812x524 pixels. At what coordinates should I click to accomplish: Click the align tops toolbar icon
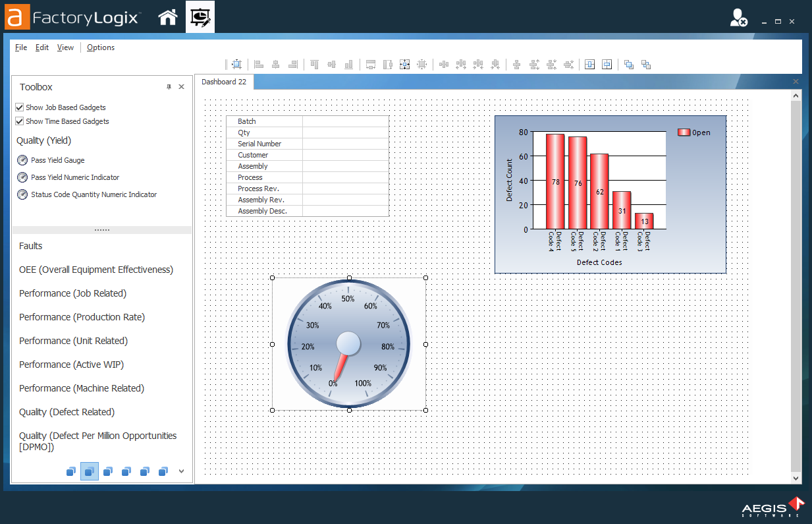point(314,64)
